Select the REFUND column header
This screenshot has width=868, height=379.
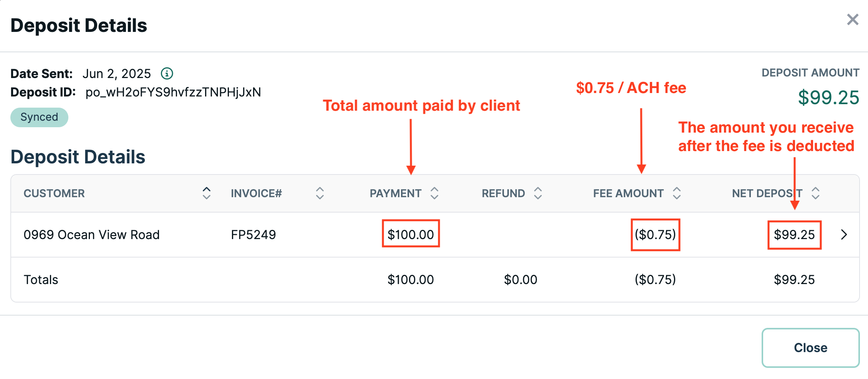[503, 193]
